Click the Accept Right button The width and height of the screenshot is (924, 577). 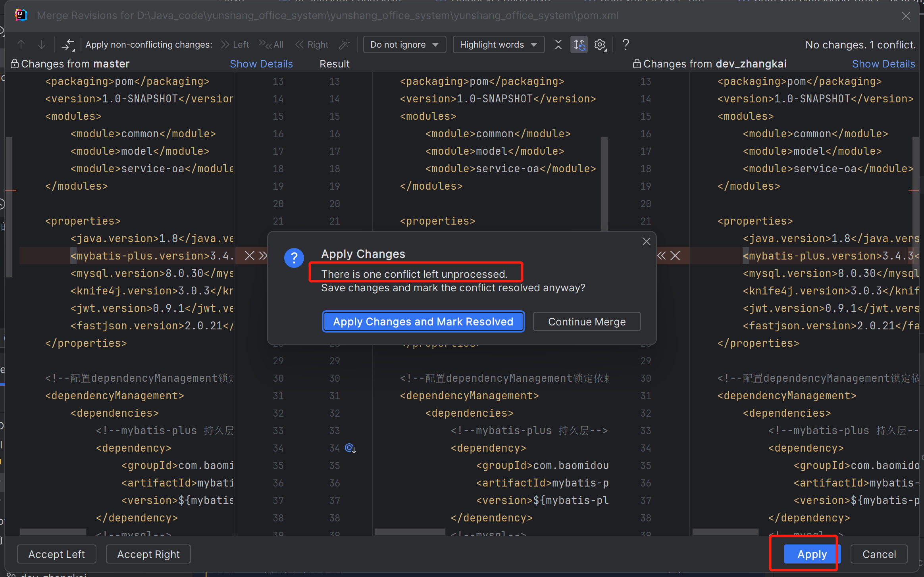point(148,554)
